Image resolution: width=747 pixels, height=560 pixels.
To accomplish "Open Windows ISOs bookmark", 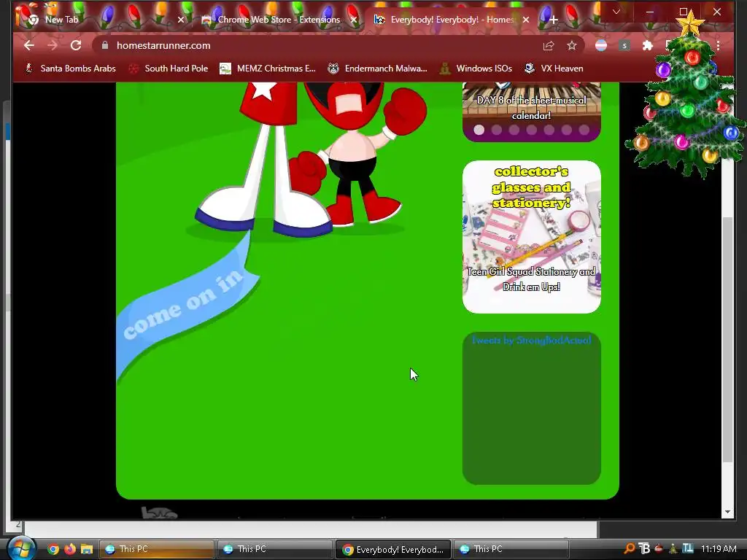I will [476, 69].
